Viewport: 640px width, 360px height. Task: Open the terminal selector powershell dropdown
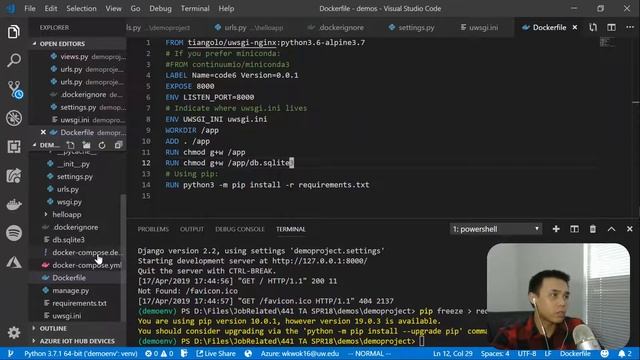click(496, 229)
